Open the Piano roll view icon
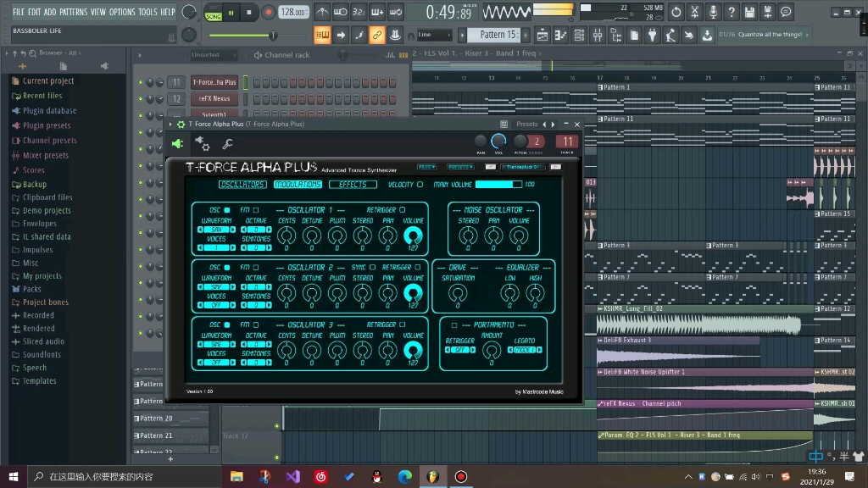Viewport: 868px width, 488px height. click(x=561, y=35)
